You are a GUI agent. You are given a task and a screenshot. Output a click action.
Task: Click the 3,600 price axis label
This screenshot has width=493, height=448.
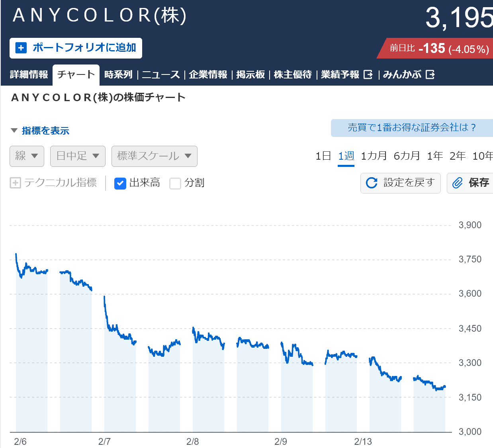pos(470,293)
